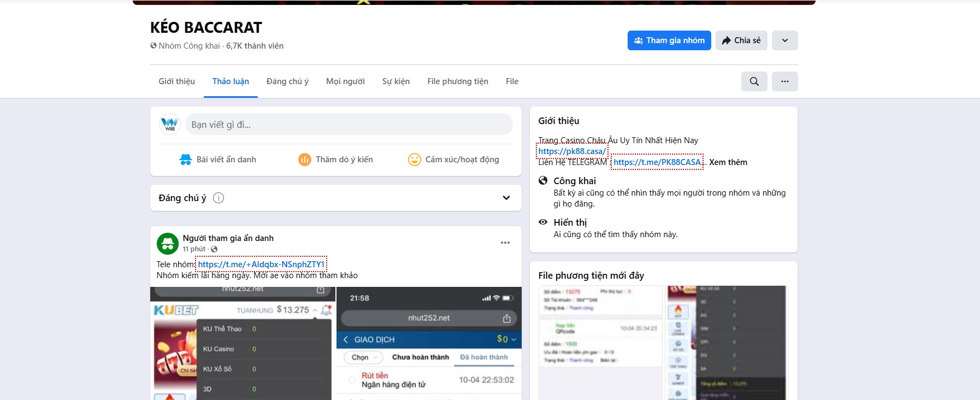980x400 pixels.
Task: Click the Bạn viết gì đi post field
Action: (349, 124)
